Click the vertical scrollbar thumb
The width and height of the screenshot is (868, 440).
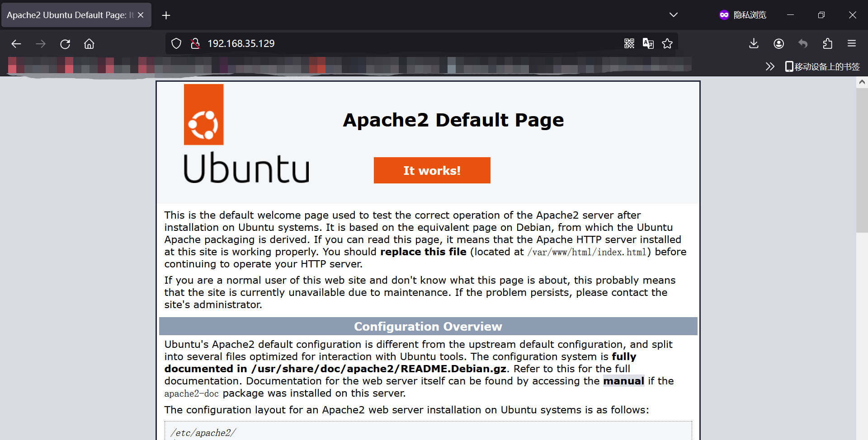click(x=862, y=160)
